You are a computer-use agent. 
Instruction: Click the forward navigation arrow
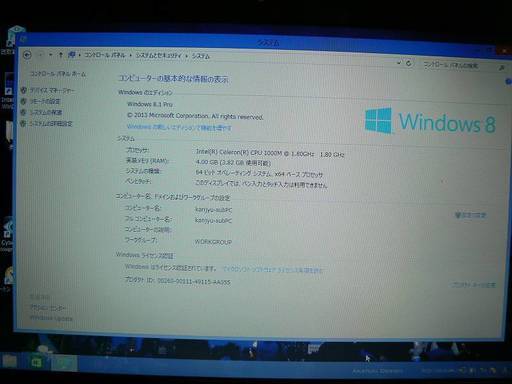point(40,55)
